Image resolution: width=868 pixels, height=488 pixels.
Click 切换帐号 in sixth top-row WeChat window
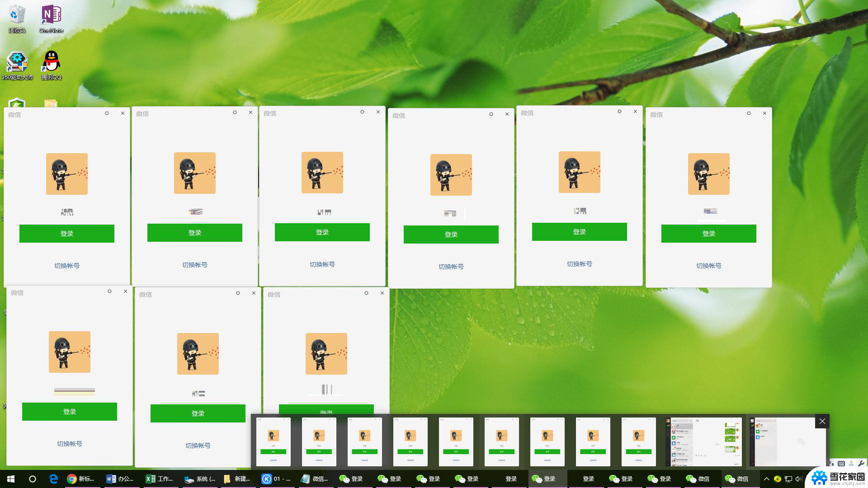pos(709,266)
